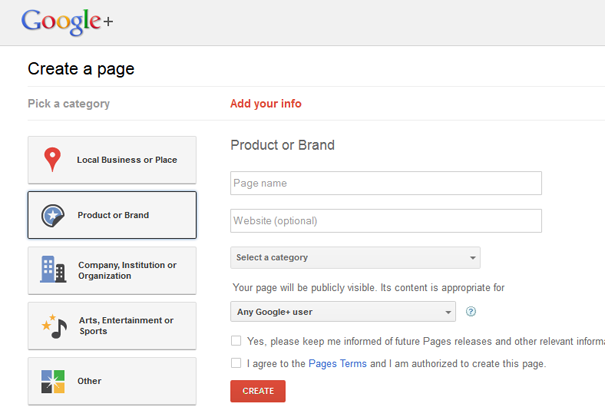Click the colorful squares Other icon

tap(52, 381)
